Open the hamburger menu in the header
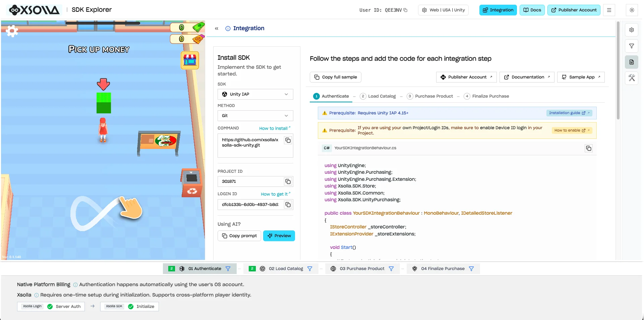Viewport: 644px width, 320px height. (609, 10)
